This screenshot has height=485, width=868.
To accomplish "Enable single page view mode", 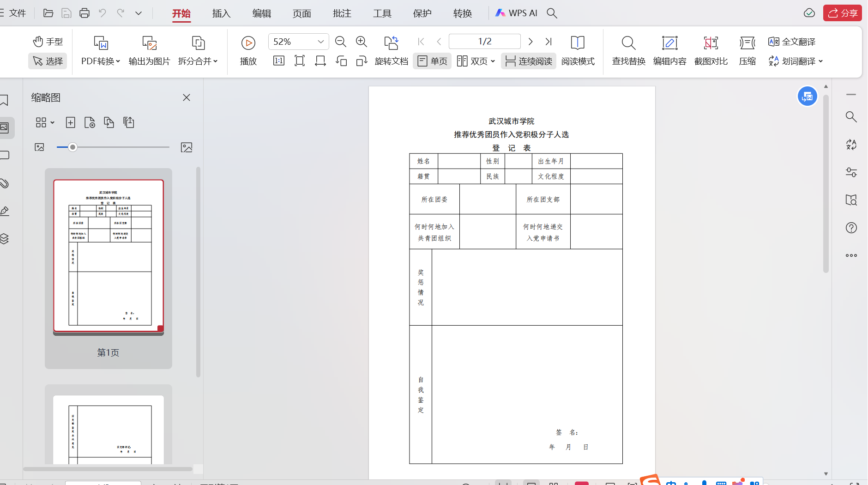I will tap(432, 61).
